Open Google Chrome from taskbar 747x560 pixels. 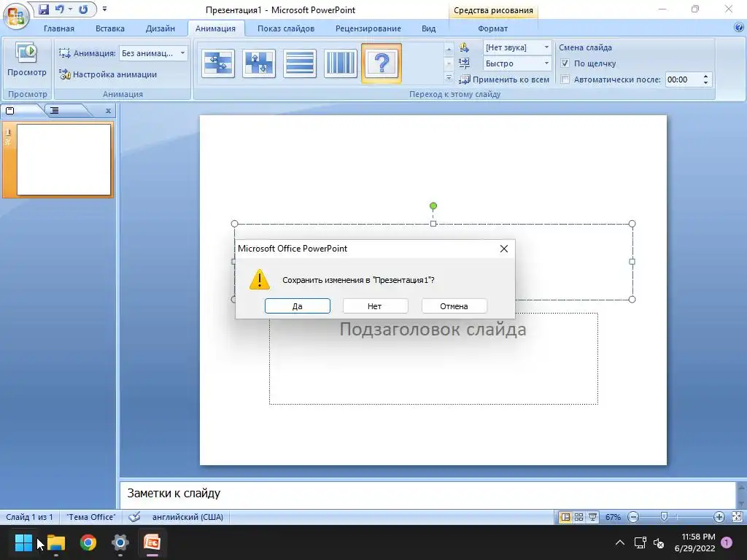tap(88, 542)
